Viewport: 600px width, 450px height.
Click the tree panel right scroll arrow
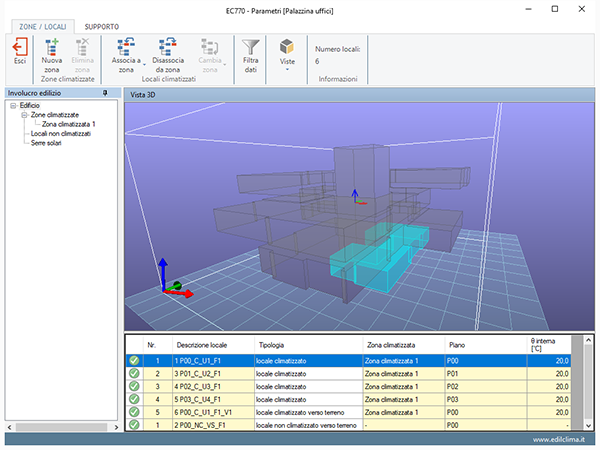coord(116,427)
